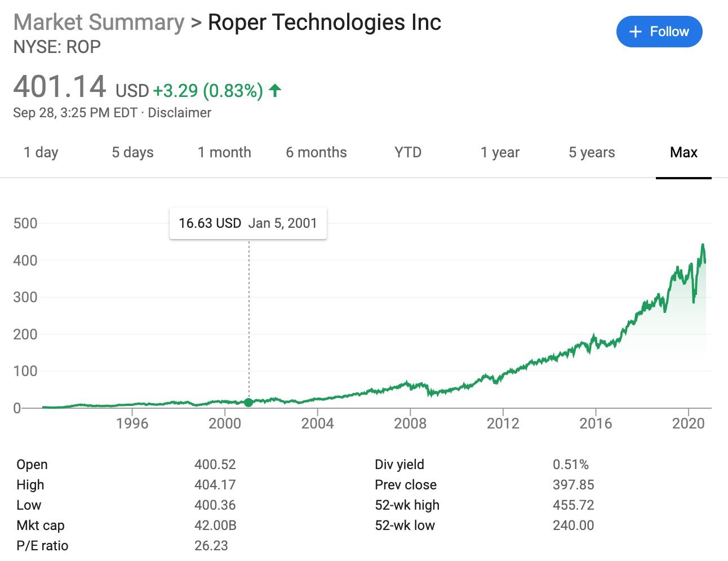
Task: Click the 2012 x-axis label
Action: point(503,423)
